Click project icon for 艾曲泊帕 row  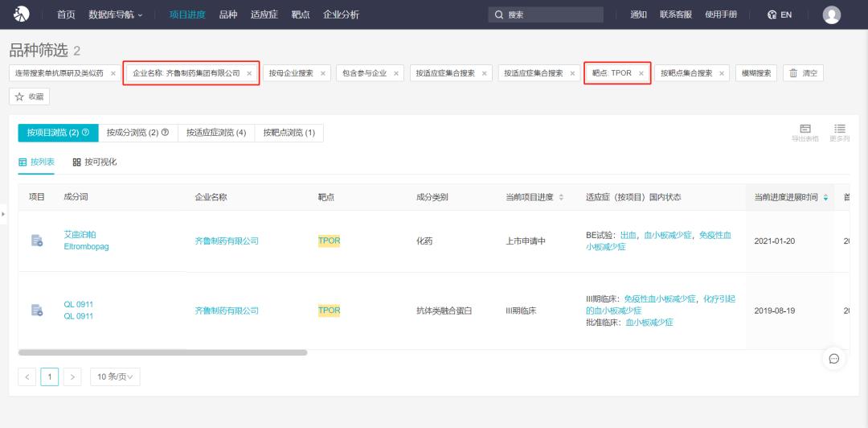click(x=37, y=241)
